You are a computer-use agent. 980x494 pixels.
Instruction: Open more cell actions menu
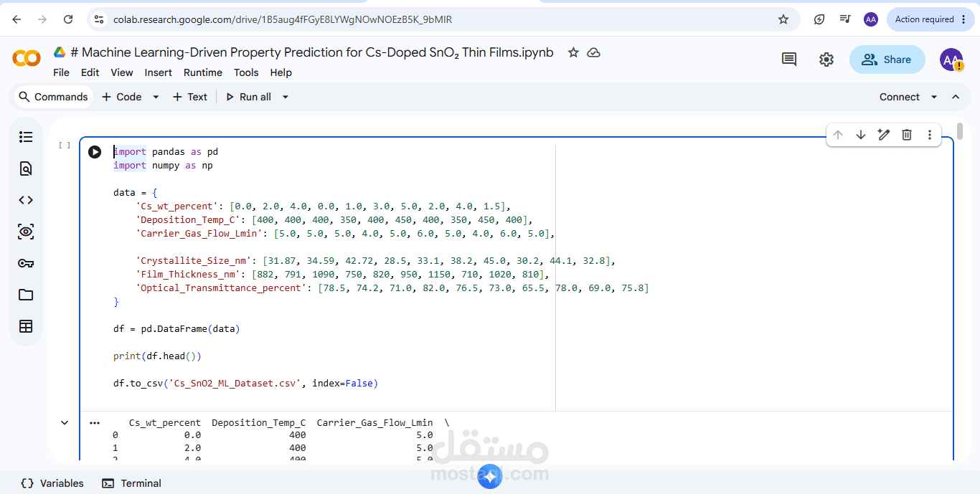930,135
